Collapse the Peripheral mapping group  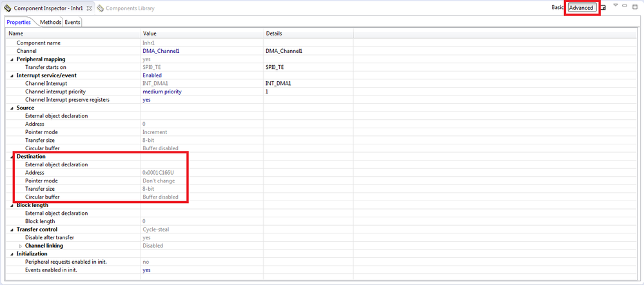click(x=12, y=59)
